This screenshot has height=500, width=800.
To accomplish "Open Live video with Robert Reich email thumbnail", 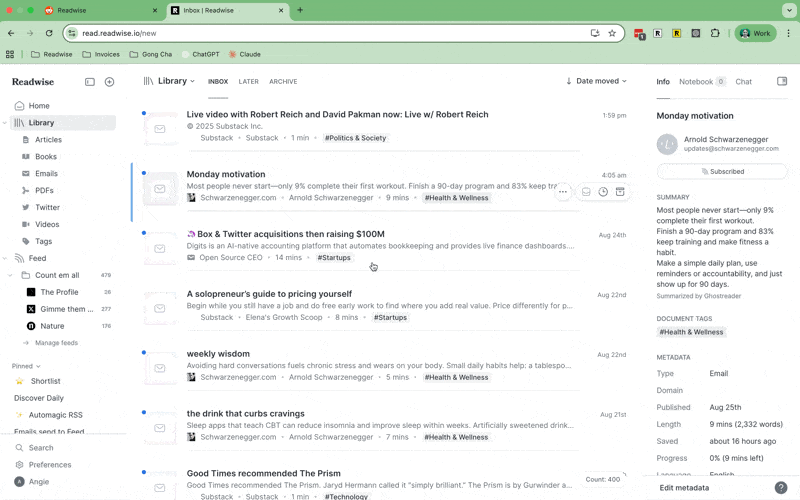I will click(x=160, y=129).
